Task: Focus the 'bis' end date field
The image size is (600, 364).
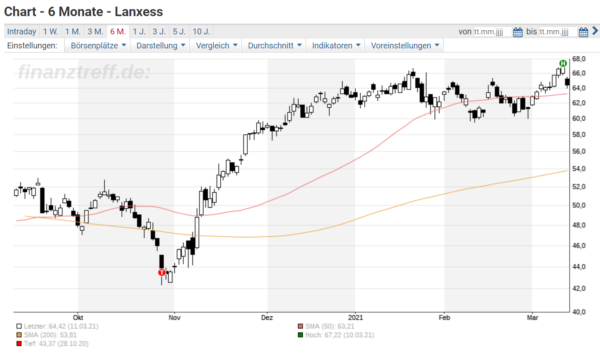Action: pyautogui.click(x=558, y=32)
